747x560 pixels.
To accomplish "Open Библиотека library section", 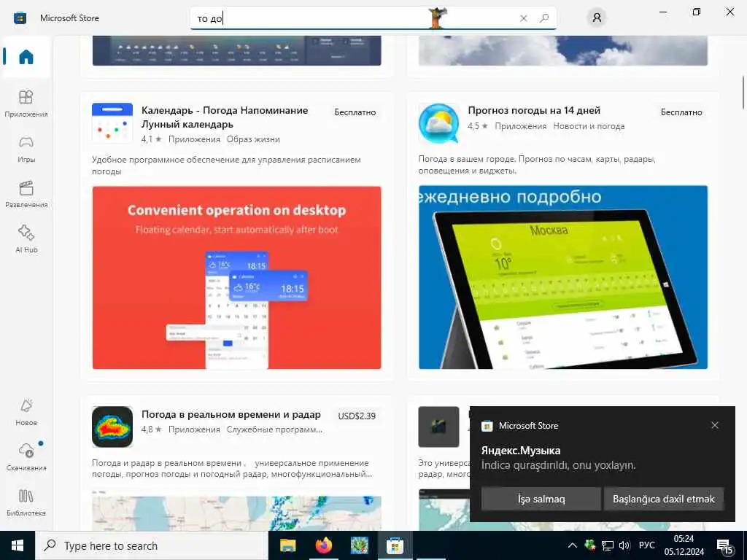I will (x=26, y=502).
